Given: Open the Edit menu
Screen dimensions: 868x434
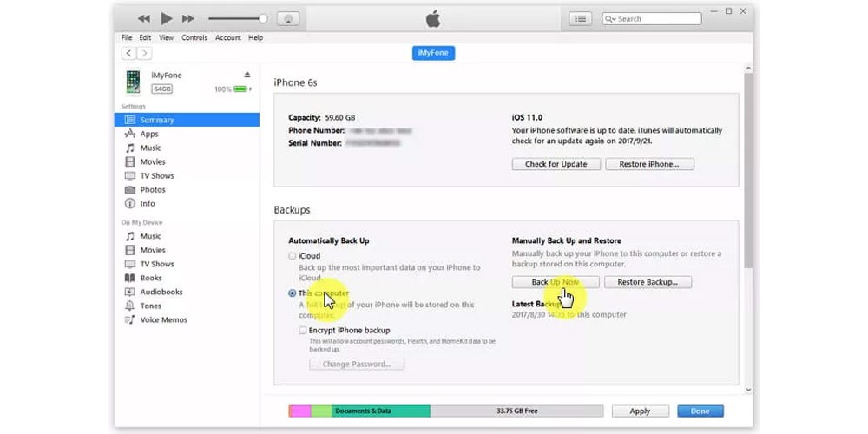Looking at the screenshot, I should [145, 37].
